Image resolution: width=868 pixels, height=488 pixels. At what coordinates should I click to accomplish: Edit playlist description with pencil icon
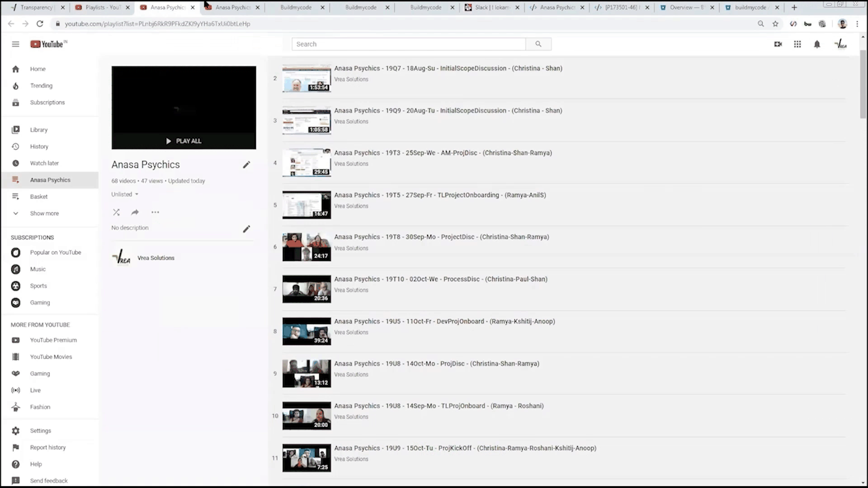pos(246,229)
